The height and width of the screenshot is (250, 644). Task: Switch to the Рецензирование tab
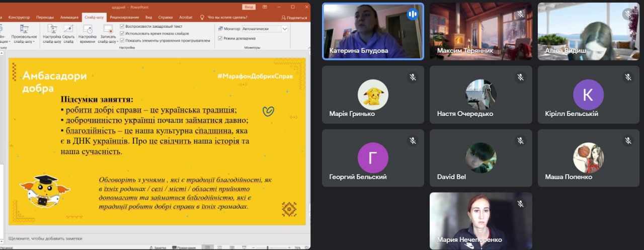click(x=124, y=17)
